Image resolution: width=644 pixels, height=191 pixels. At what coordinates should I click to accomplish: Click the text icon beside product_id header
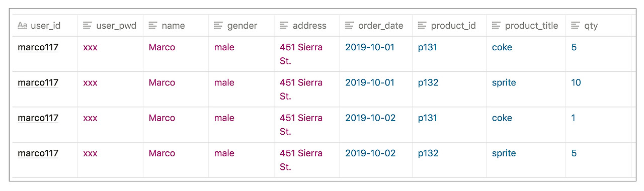422,26
